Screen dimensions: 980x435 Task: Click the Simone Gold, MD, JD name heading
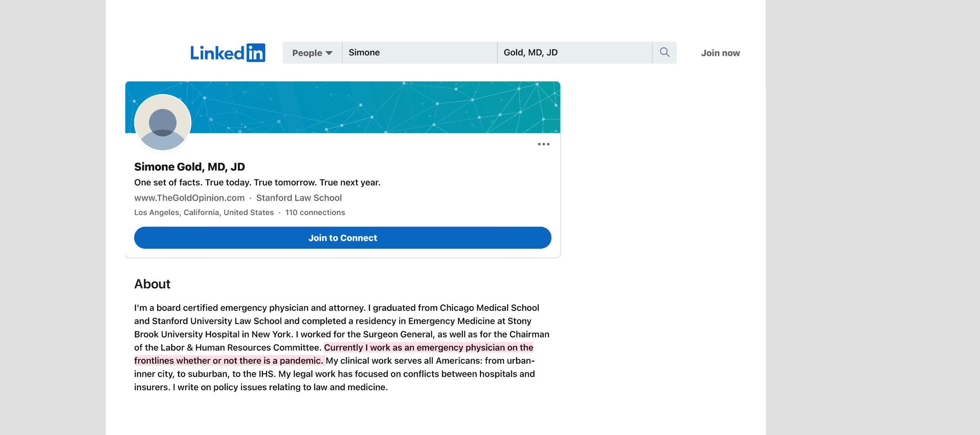point(189,166)
